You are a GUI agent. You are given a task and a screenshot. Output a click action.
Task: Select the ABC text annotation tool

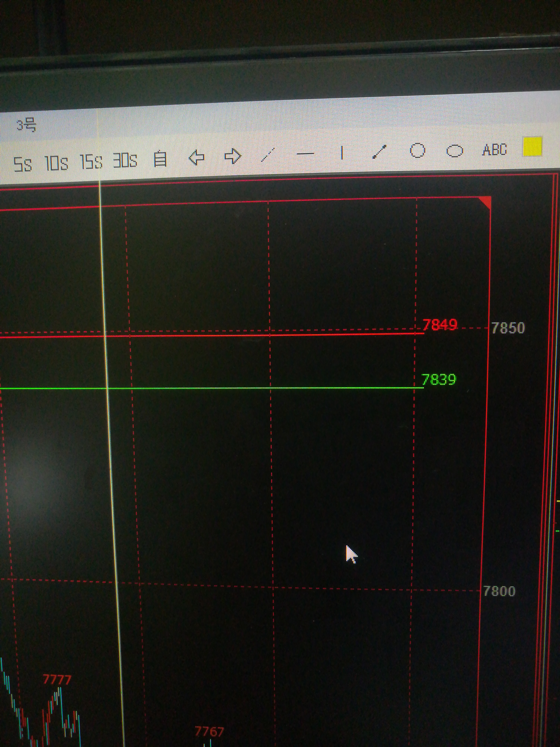tap(494, 150)
